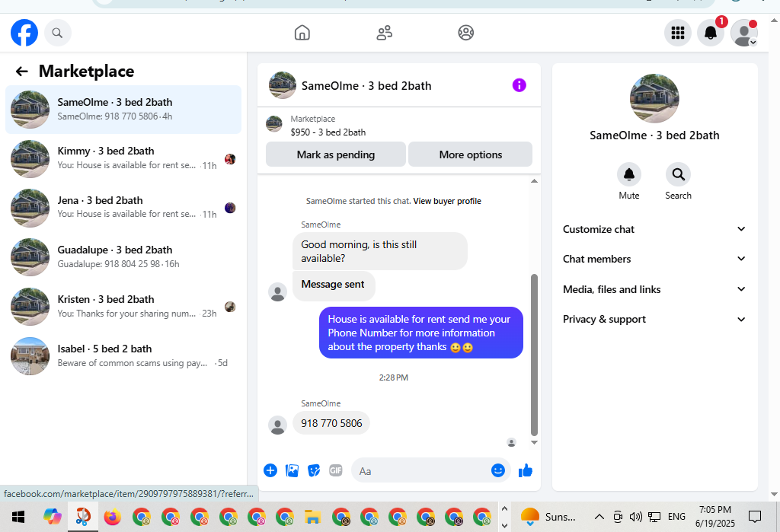Click the Mark as pending button
This screenshot has width=780, height=532.
coord(336,155)
